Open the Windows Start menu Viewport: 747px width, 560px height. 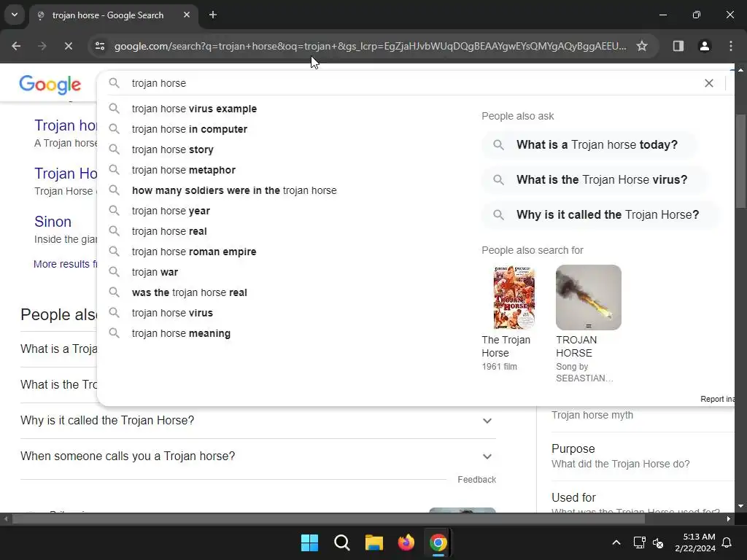(309, 542)
